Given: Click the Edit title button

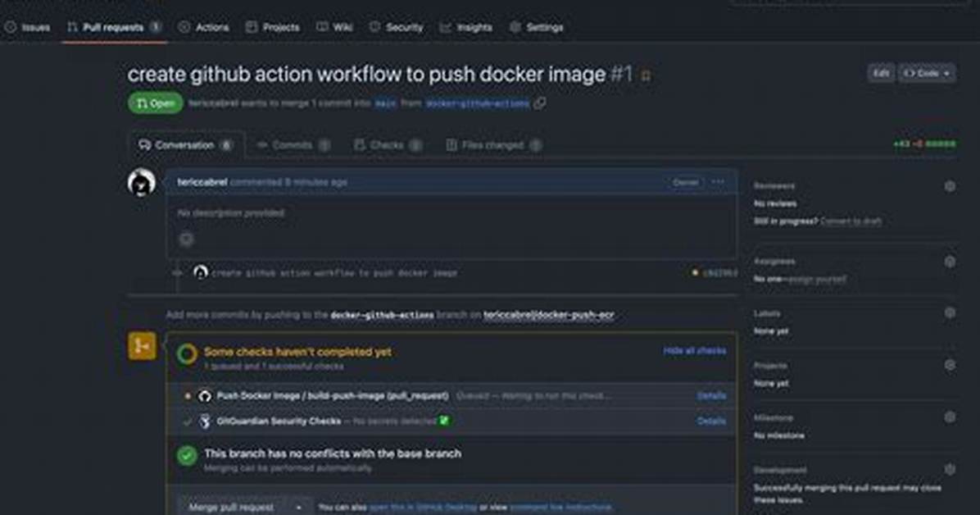Looking at the screenshot, I should coord(881,73).
